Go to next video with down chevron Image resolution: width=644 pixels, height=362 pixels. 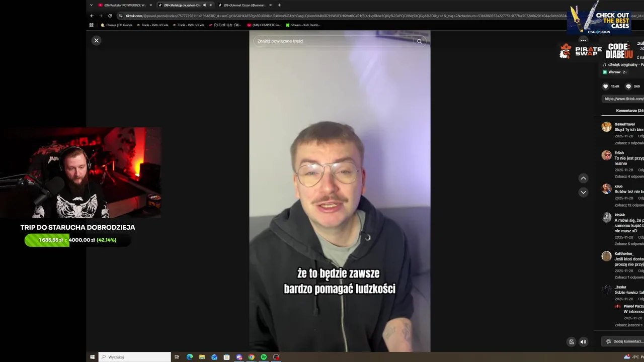583,192
